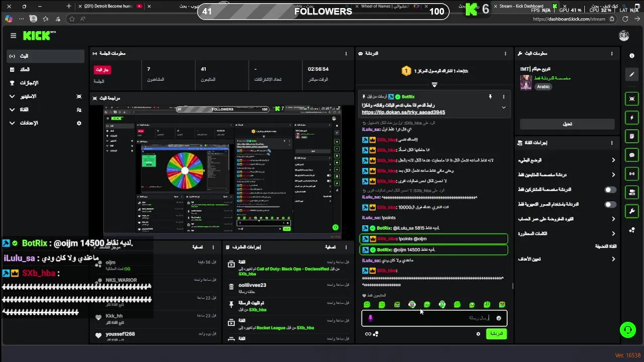644x362 pixels.
Task: Toggle stream preview widget icon in right rail
Action: [632, 99]
